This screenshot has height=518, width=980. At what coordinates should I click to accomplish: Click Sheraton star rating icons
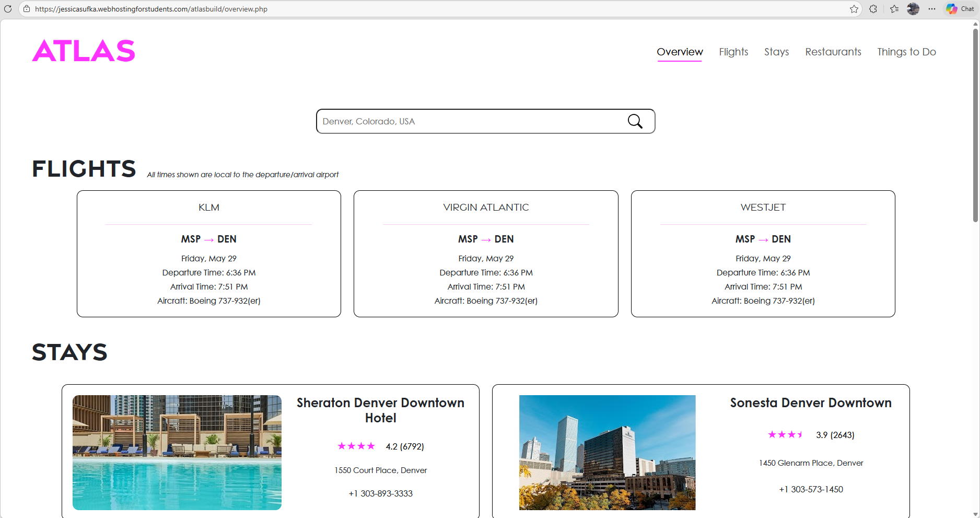356,446
